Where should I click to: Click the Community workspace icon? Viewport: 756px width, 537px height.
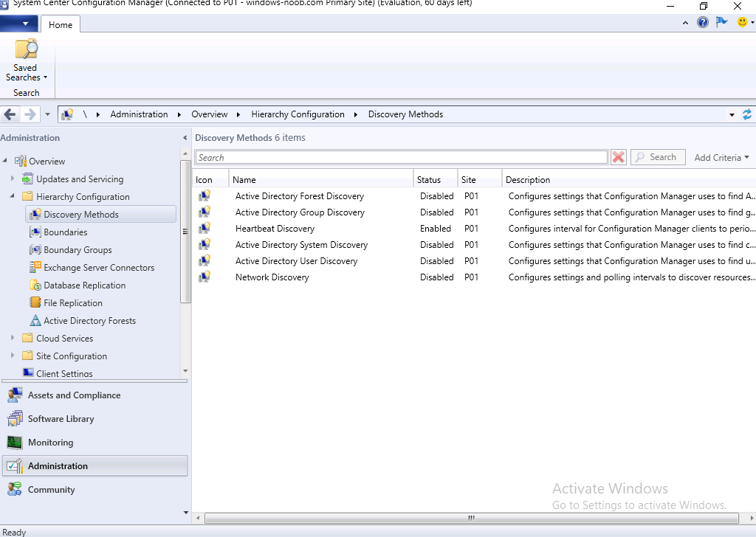(15, 489)
